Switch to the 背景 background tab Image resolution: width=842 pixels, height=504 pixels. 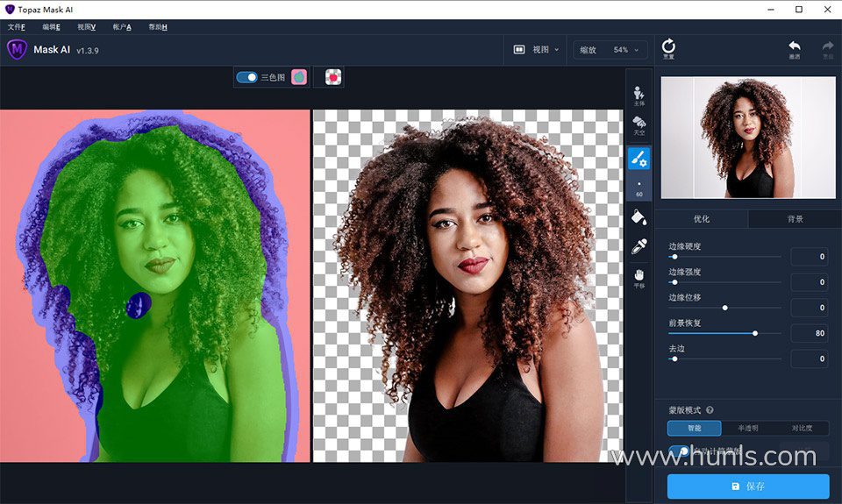pos(794,219)
